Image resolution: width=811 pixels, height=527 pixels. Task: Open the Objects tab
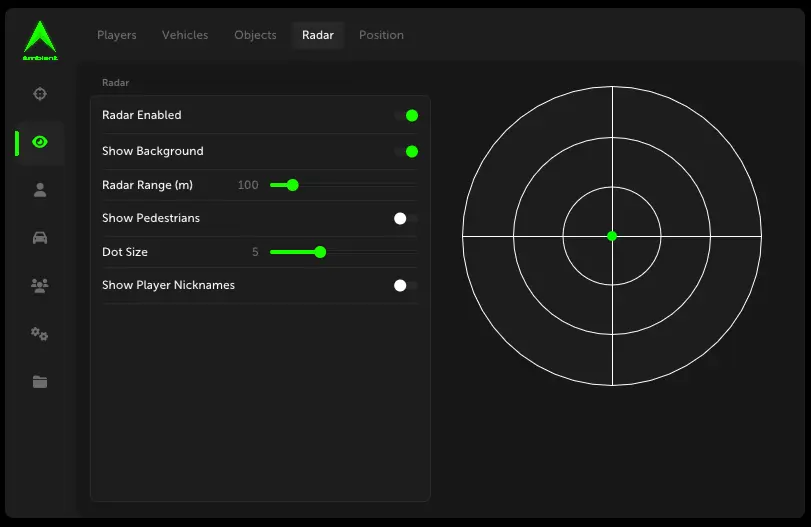(x=255, y=35)
